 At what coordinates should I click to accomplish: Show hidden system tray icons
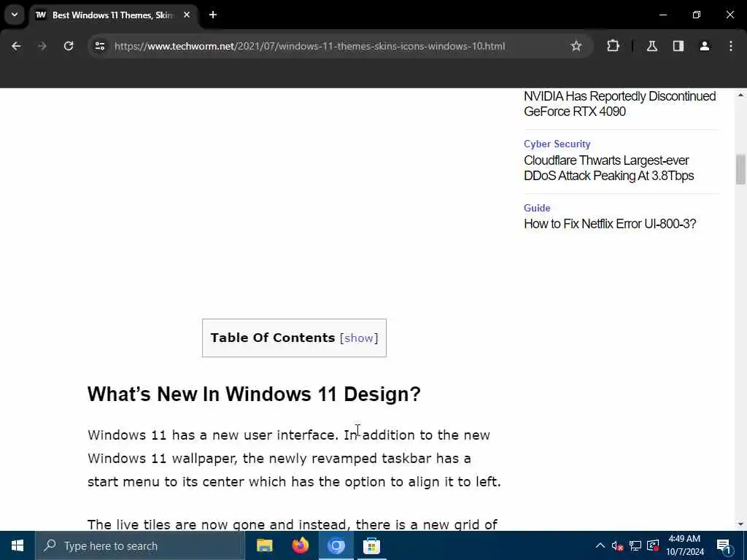(600, 545)
